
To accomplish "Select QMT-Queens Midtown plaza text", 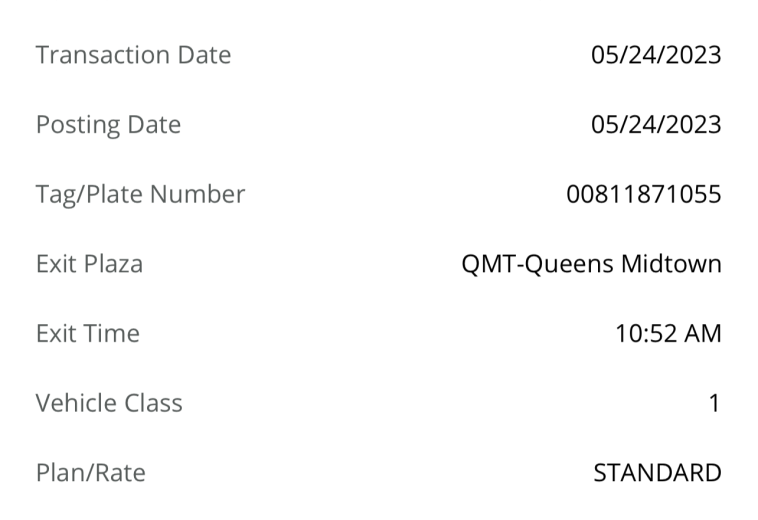I will pos(592,264).
